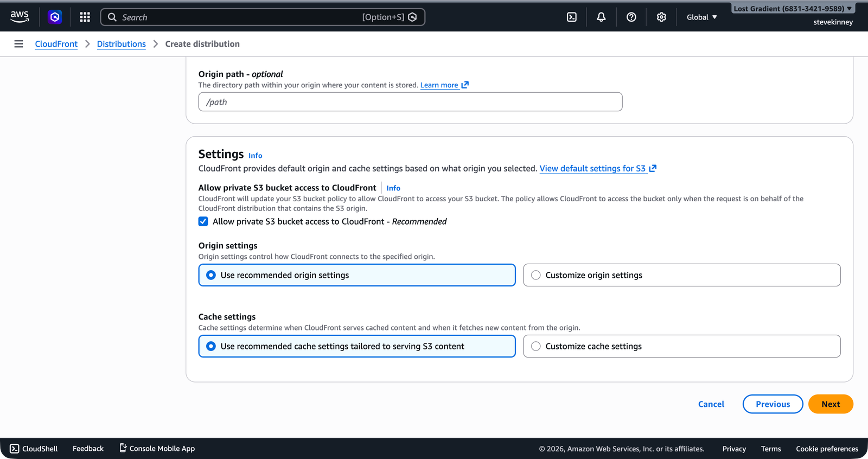Viewport: 868px width, 459px height.
Task: Select Use recommended origin settings
Action: click(357, 275)
